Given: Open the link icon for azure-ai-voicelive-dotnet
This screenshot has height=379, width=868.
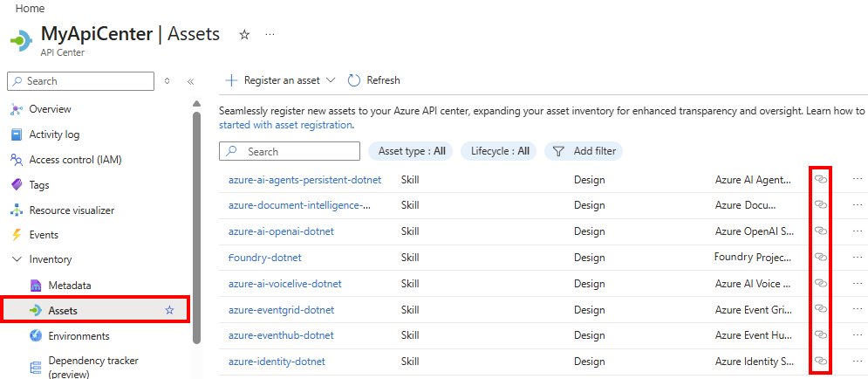Looking at the screenshot, I should pyautogui.click(x=820, y=283).
